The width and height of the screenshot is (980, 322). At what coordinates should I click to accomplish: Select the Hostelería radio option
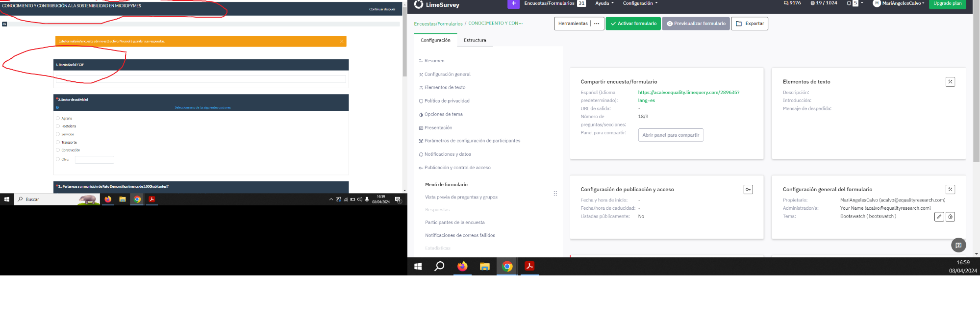click(x=58, y=126)
